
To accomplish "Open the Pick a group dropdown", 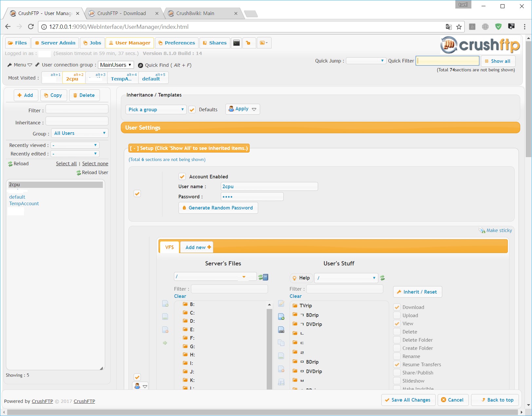I will (x=156, y=110).
